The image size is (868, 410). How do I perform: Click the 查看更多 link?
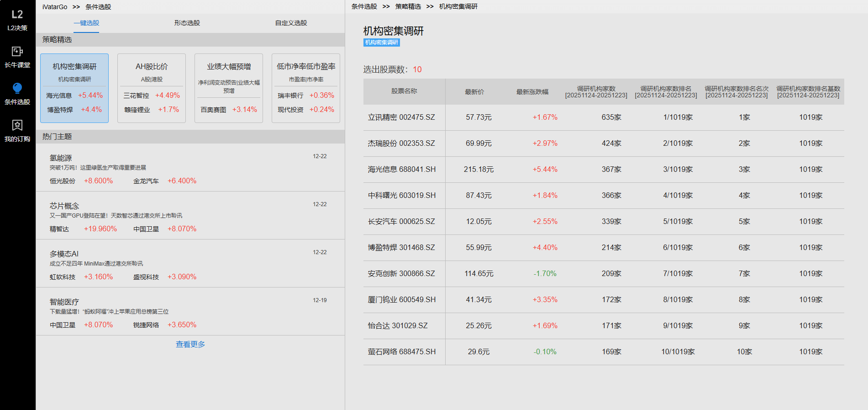coord(190,344)
